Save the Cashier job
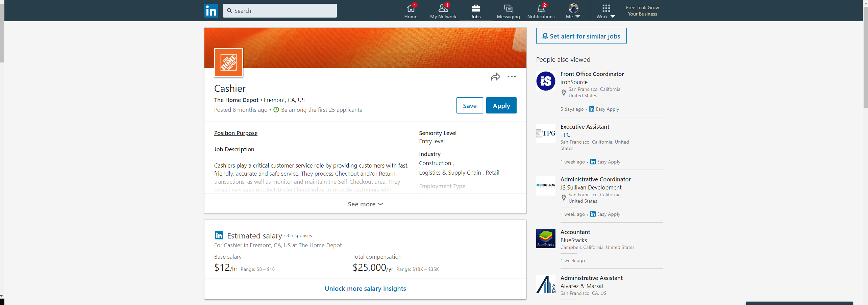 click(470, 105)
